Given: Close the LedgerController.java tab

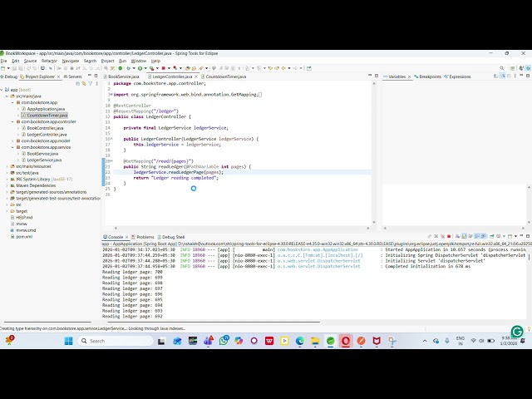Looking at the screenshot, I should tap(196, 76).
